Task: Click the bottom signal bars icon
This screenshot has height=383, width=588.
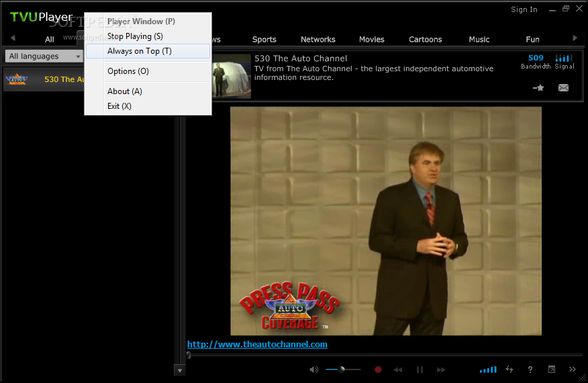Action: 488,370
